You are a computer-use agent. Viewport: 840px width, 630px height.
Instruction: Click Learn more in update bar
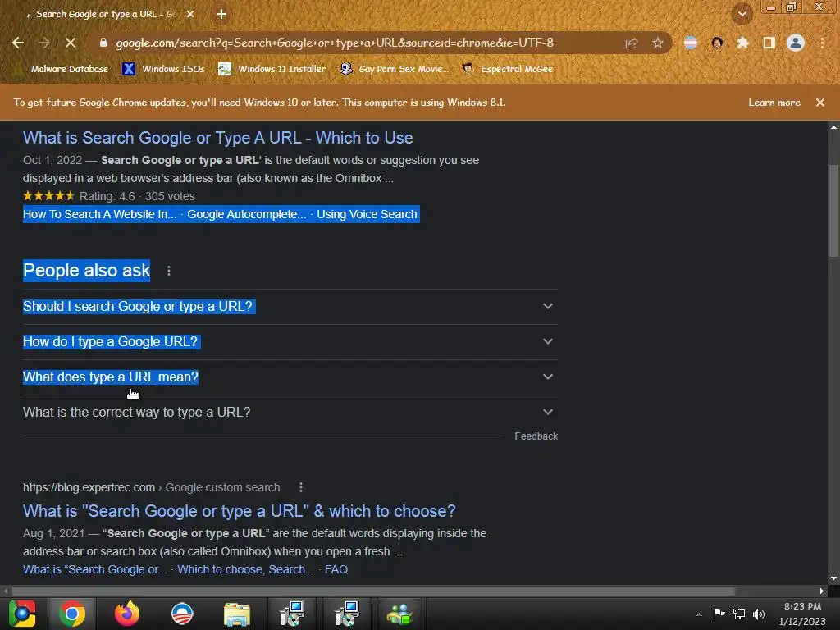(x=774, y=103)
